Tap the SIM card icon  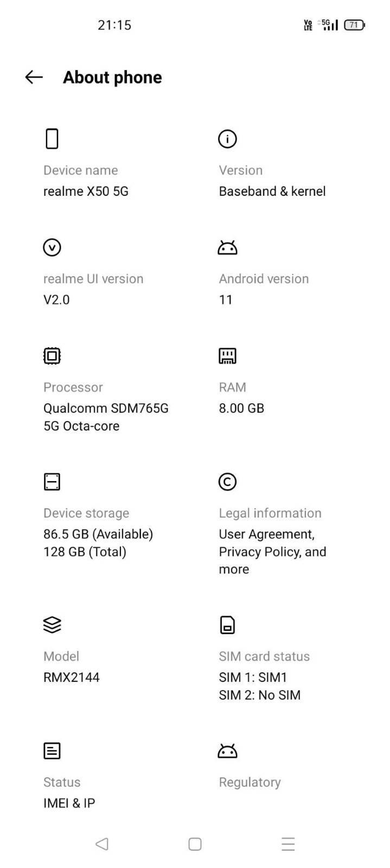click(227, 625)
